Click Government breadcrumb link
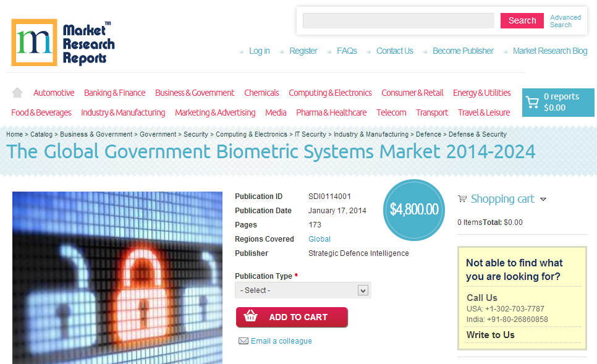 158,134
